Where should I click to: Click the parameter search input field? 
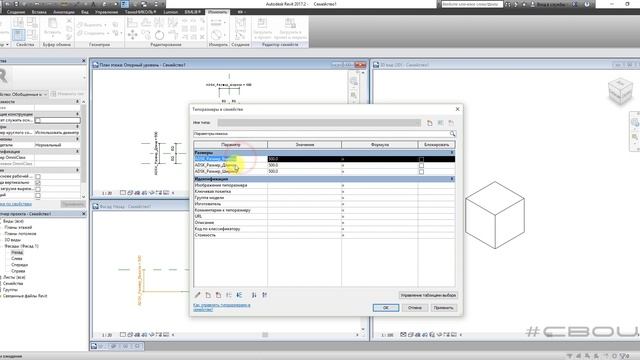321,134
